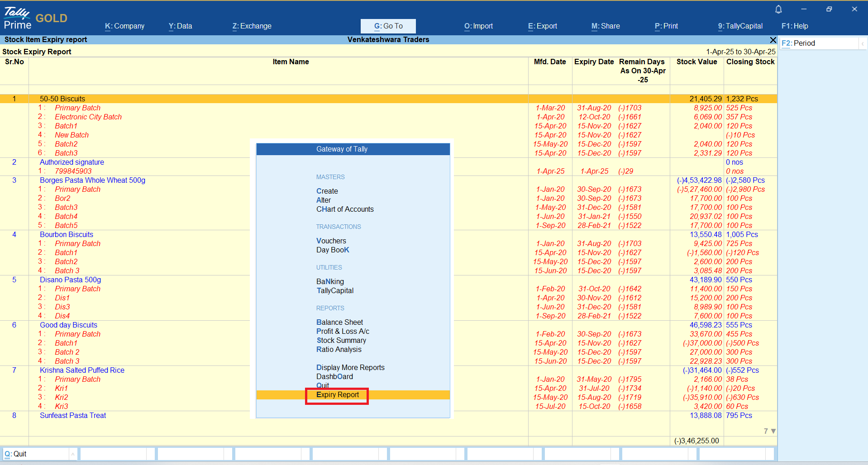
Task: Choose Display More Reports
Action: click(350, 368)
